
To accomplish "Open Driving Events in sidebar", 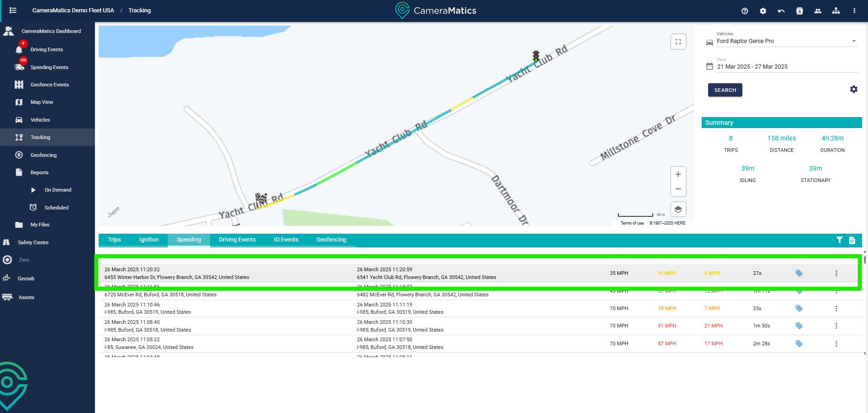I will click(x=47, y=49).
